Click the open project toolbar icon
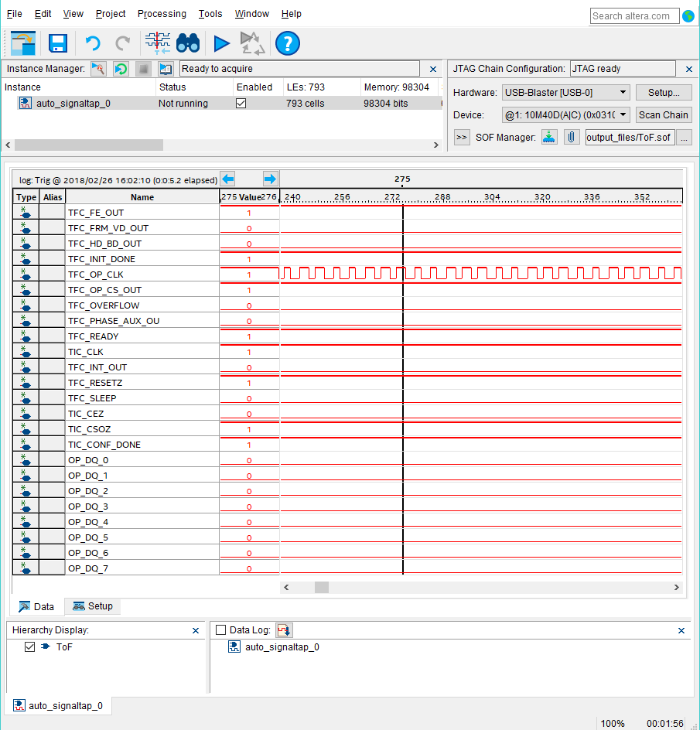This screenshot has height=730, width=700. pos(23,43)
